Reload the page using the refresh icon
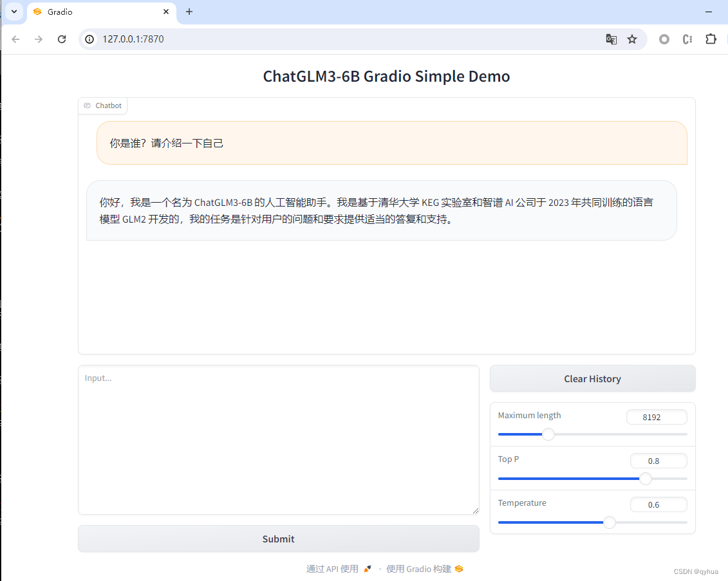 pos(62,39)
